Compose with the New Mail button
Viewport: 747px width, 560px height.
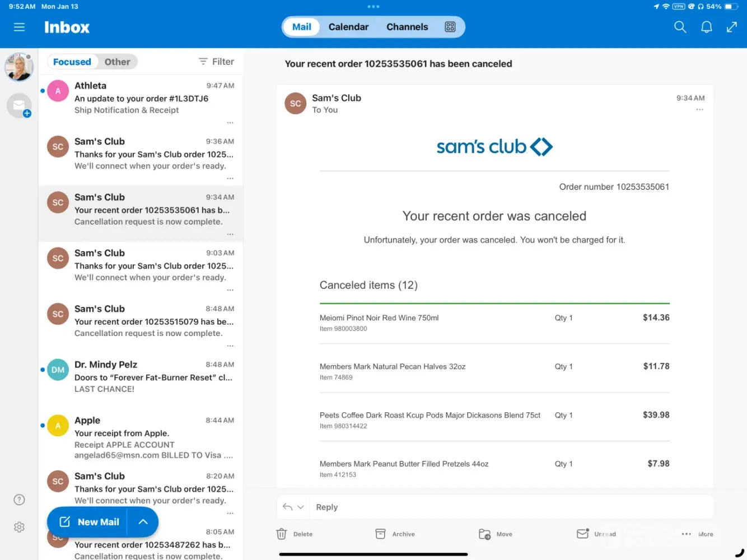click(x=90, y=522)
